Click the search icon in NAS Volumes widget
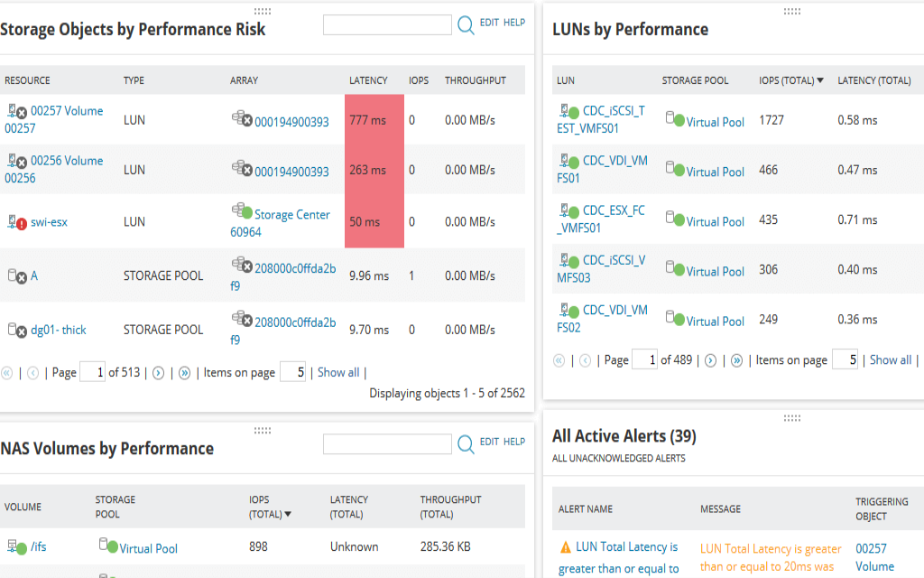924x578 pixels. 466,443
